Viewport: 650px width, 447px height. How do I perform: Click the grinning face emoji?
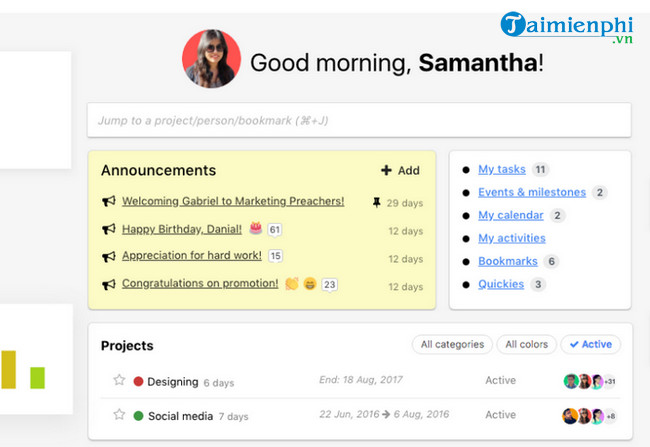pyautogui.click(x=310, y=284)
